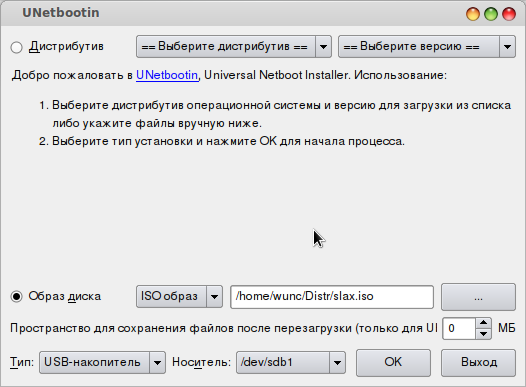The width and height of the screenshot is (526, 387).
Task: Click instruction step 2 text "Выберите тип установки"
Action: pos(123,141)
